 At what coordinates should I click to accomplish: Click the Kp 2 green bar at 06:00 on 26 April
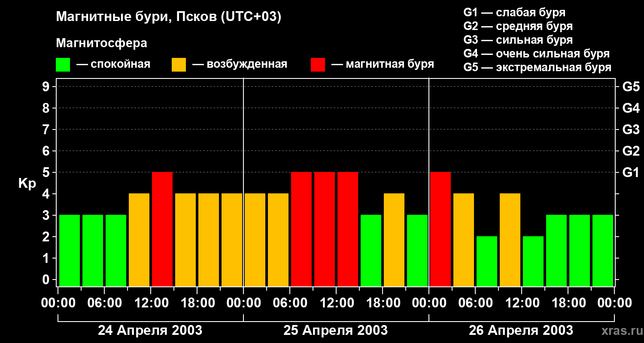(487, 261)
